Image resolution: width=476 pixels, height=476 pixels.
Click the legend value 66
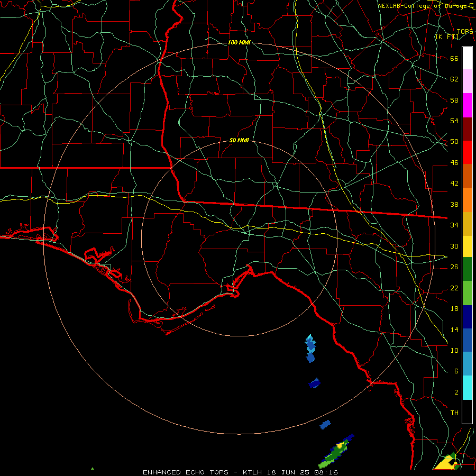tap(454, 58)
